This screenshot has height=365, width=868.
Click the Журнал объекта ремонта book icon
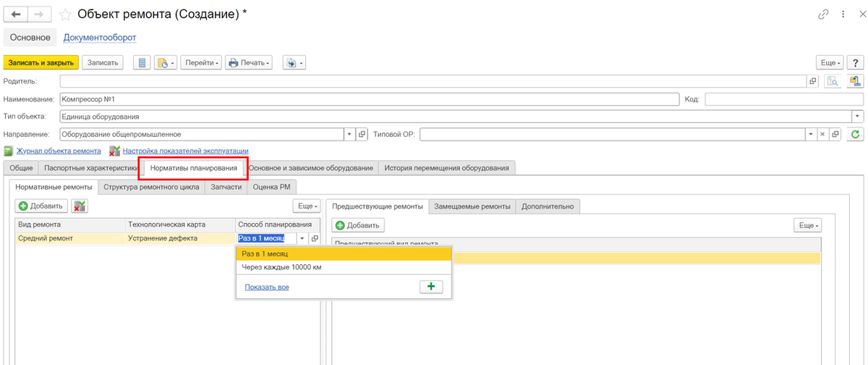(9, 151)
